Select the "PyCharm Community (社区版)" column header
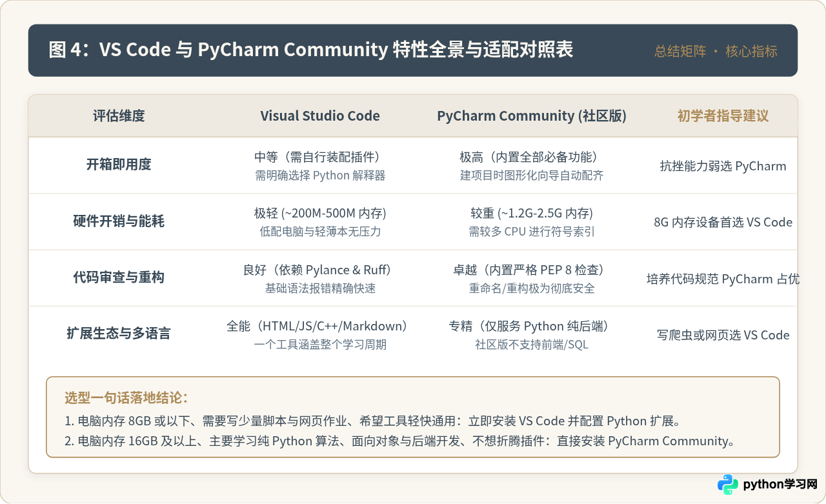826x504 pixels. click(x=532, y=116)
